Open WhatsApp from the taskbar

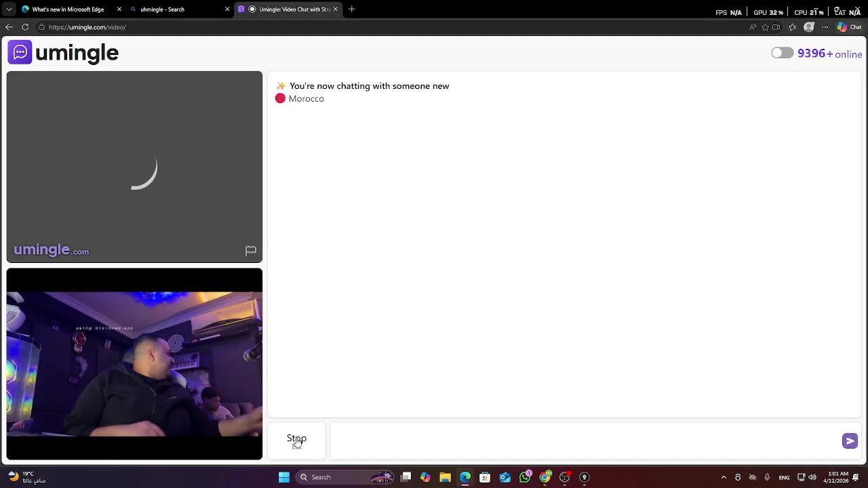525,477
